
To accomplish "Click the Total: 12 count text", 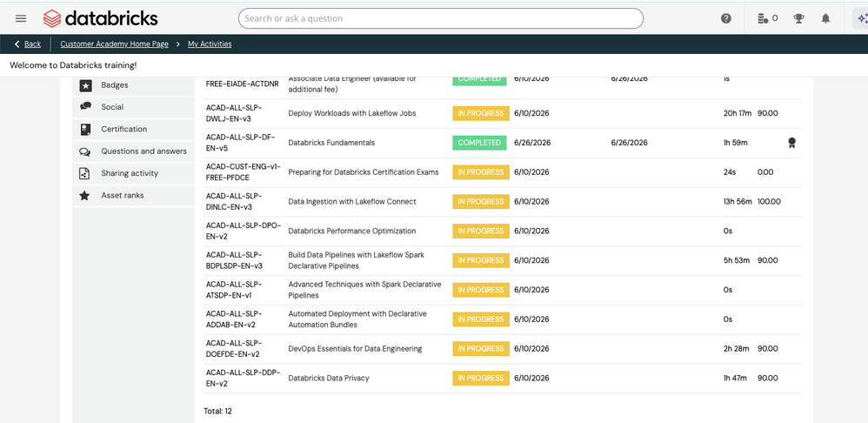I will pos(218,412).
